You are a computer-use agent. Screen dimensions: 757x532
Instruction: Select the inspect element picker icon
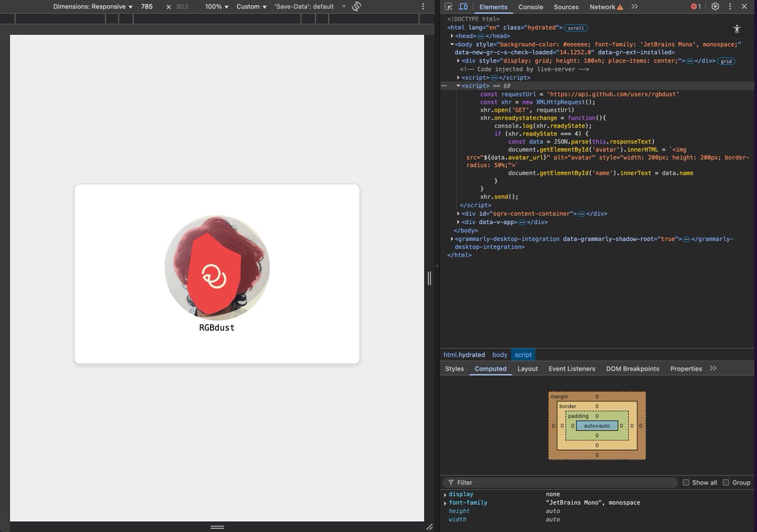click(x=448, y=6)
